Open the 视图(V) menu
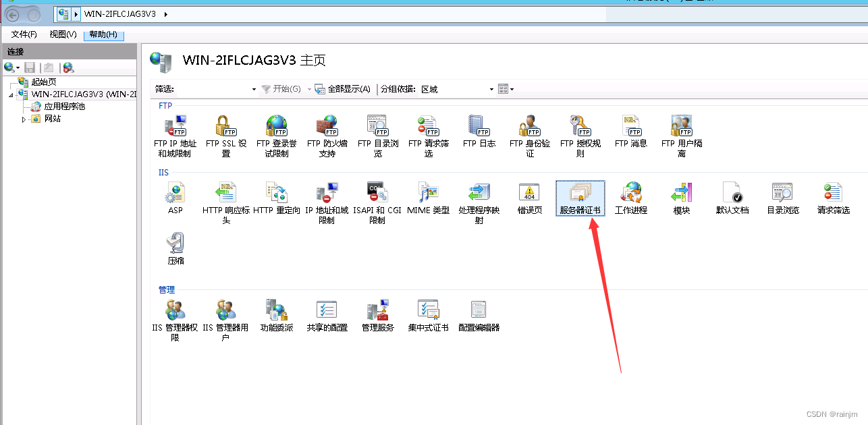Viewport: 868px width, 425px height. pos(62,34)
